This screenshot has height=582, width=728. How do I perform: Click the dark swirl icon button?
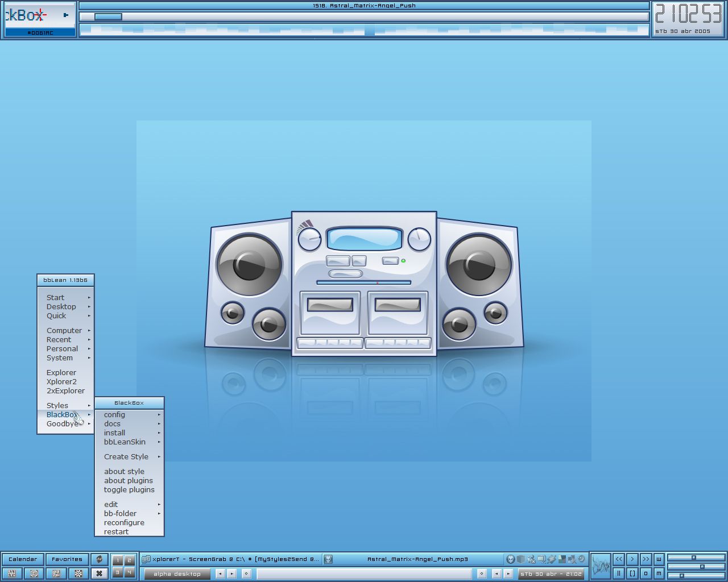tap(99, 559)
